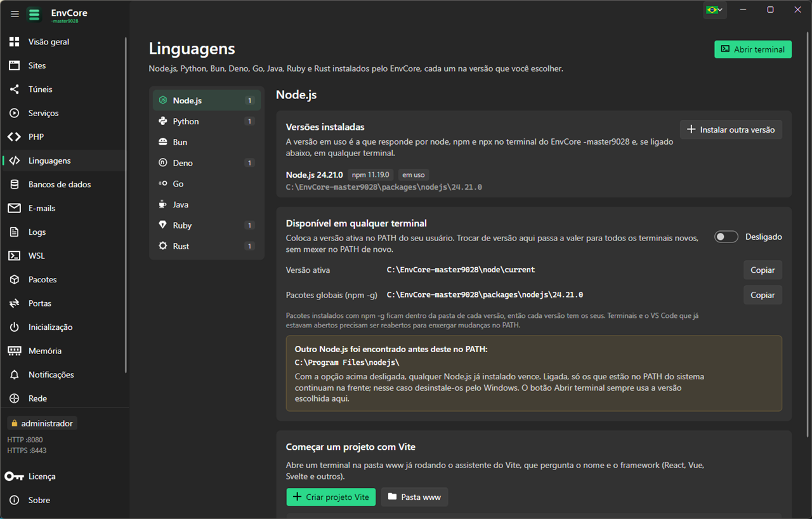Click the Pacotes box icon
The image size is (812, 519).
tap(14, 280)
